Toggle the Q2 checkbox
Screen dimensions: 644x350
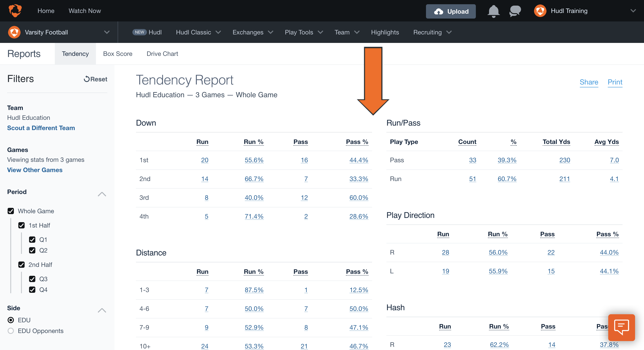(32, 250)
